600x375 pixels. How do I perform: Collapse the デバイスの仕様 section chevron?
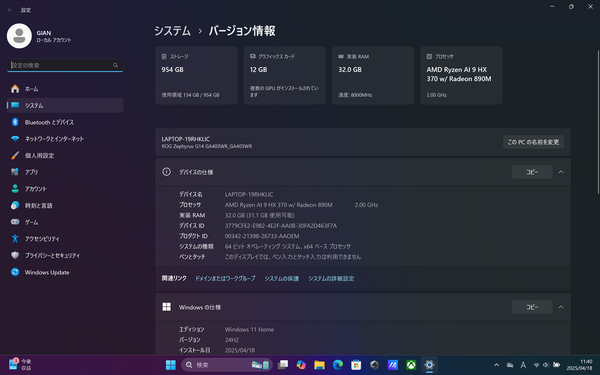[561, 172]
